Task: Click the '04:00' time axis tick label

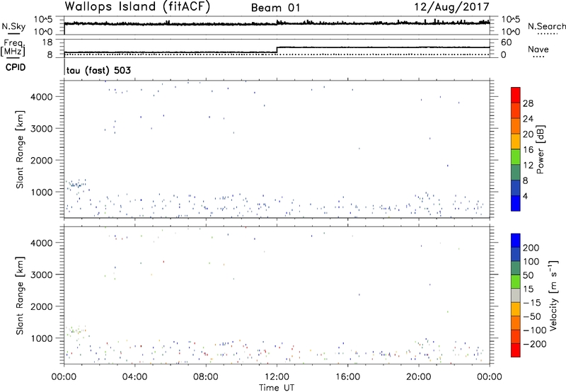Action: tap(134, 377)
